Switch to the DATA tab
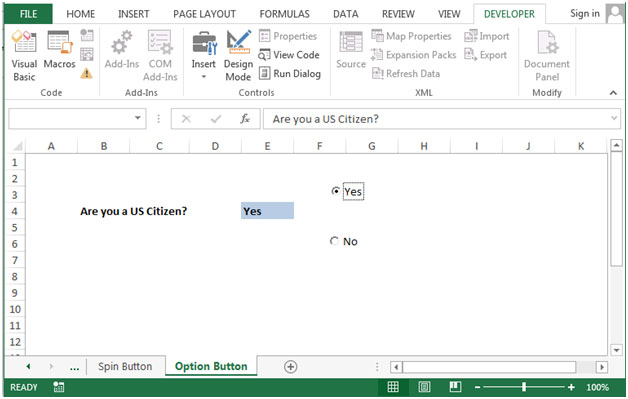This screenshot has width=628, height=399. pos(346,14)
